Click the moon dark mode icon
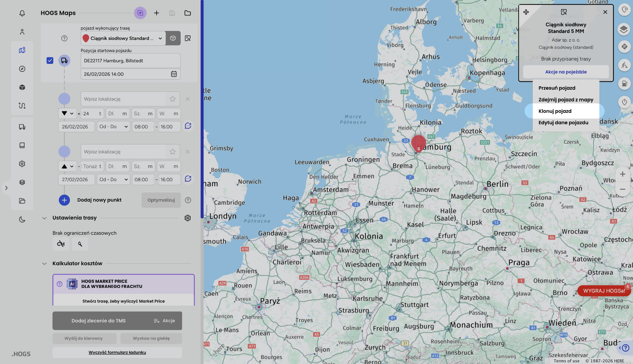This screenshot has height=364, width=633. tap(22, 219)
